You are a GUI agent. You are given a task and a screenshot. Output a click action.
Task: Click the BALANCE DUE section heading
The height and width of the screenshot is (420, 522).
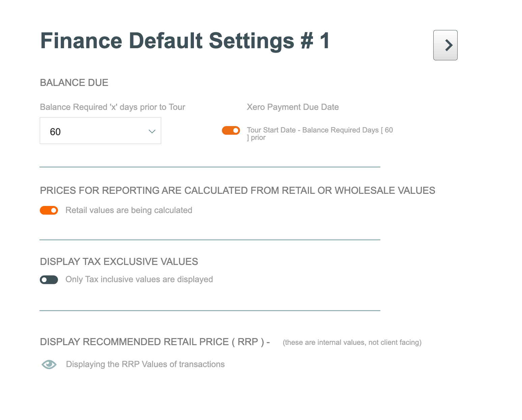(74, 83)
